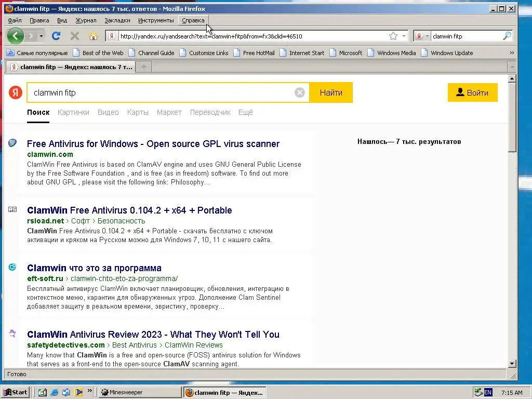Click the Yandex site icon in address bar

tap(111, 36)
